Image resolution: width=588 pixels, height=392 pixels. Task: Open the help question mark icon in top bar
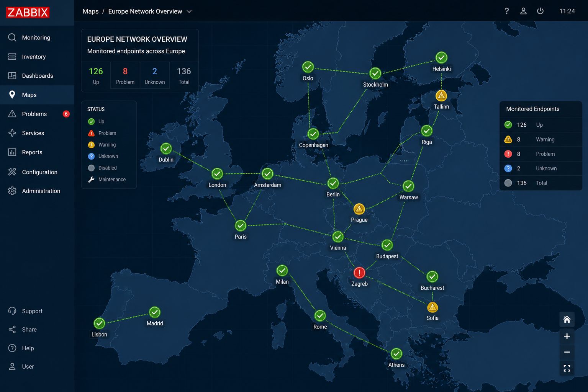tap(506, 11)
